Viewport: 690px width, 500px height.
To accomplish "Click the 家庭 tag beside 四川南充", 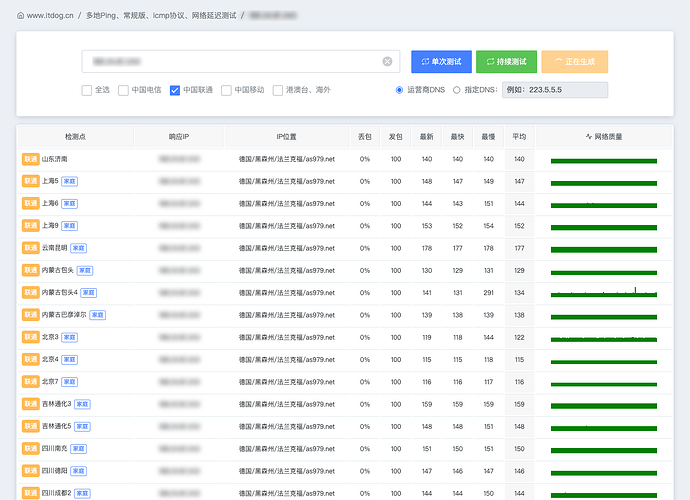I will (78, 449).
